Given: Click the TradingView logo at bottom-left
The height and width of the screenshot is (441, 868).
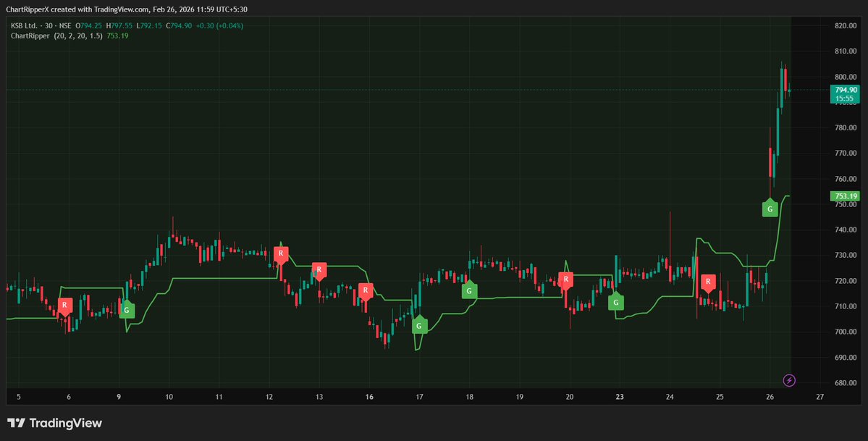Looking at the screenshot, I should [x=54, y=422].
